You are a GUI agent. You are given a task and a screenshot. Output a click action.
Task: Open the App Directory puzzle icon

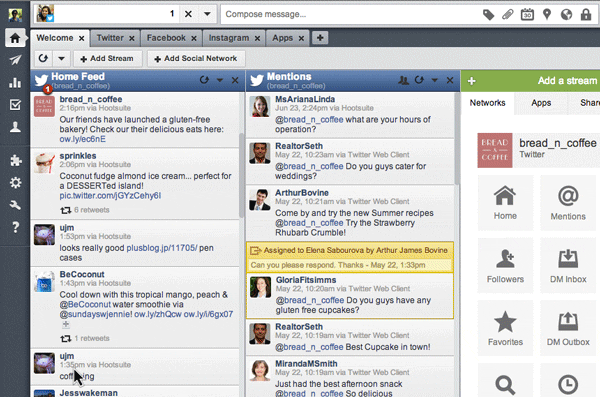(15, 160)
